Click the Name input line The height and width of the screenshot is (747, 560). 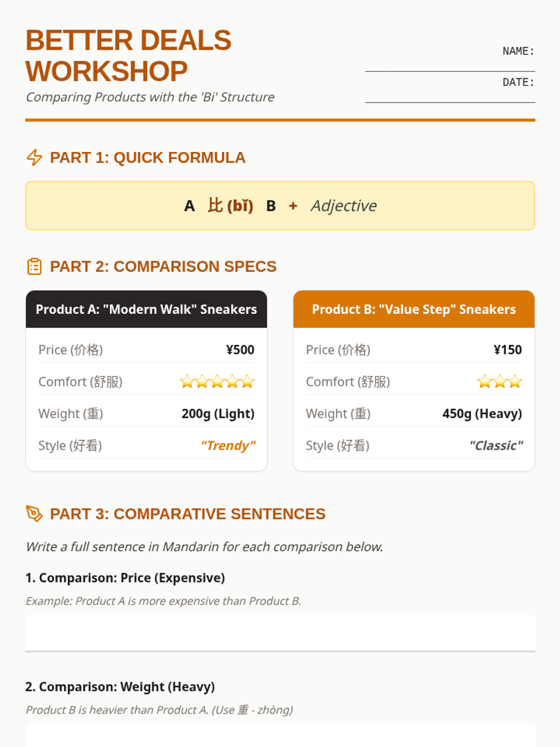tap(450, 65)
